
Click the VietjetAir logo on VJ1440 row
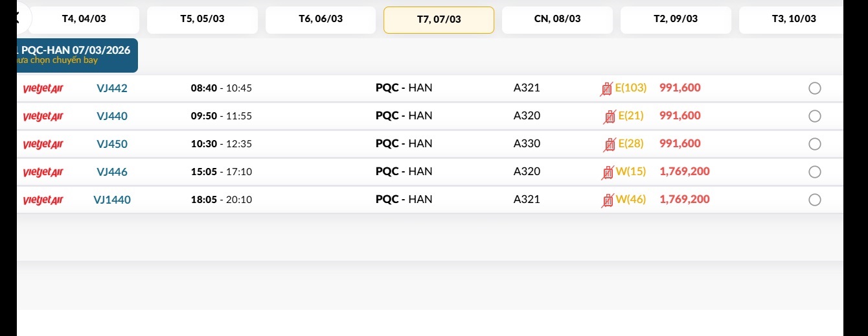coord(43,200)
